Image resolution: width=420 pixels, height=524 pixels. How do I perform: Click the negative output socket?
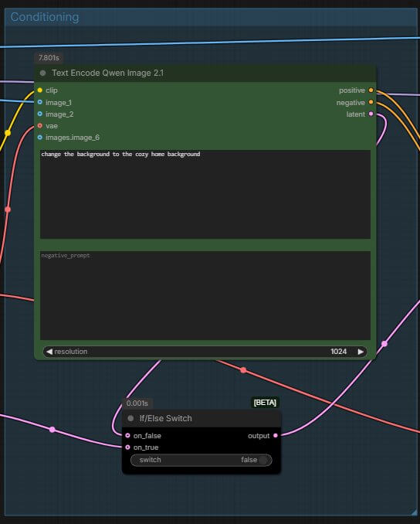(x=371, y=102)
